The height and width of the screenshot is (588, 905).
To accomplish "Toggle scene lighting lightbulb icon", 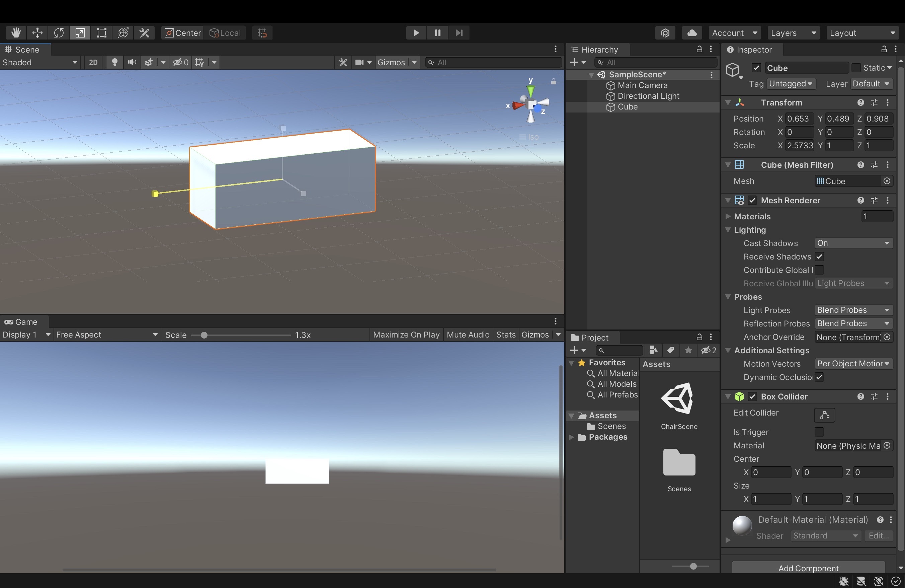I will (x=114, y=62).
